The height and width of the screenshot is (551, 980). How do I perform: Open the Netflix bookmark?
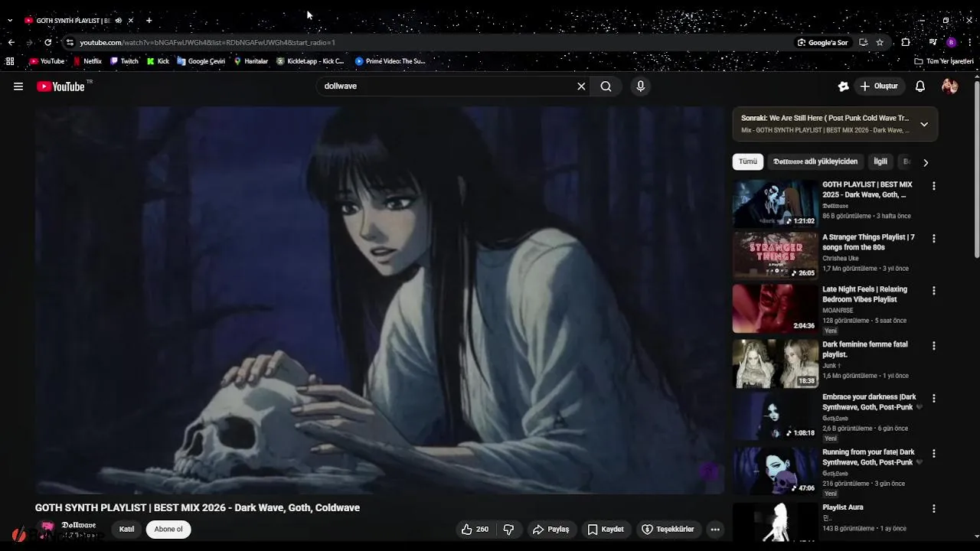tap(87, 61)
